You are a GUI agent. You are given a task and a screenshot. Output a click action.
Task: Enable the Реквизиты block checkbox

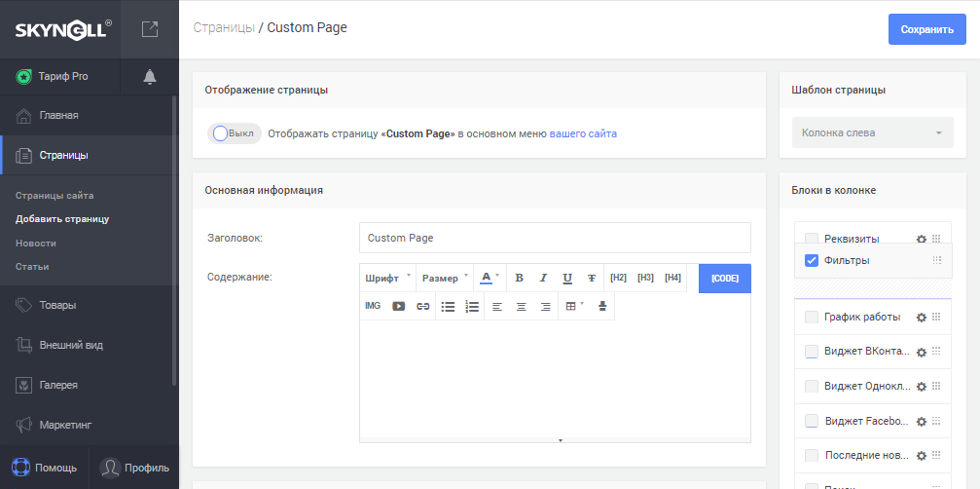[x=811, y=239]
